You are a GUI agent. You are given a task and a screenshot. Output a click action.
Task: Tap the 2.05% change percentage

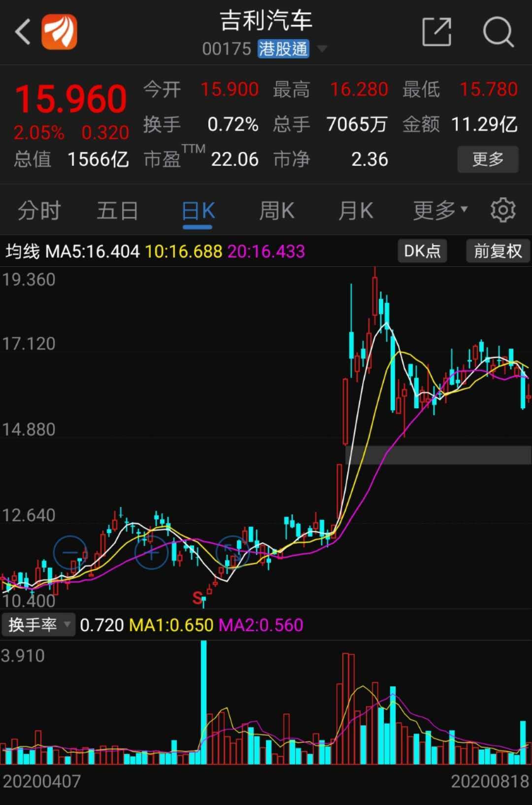coord(39,133)
